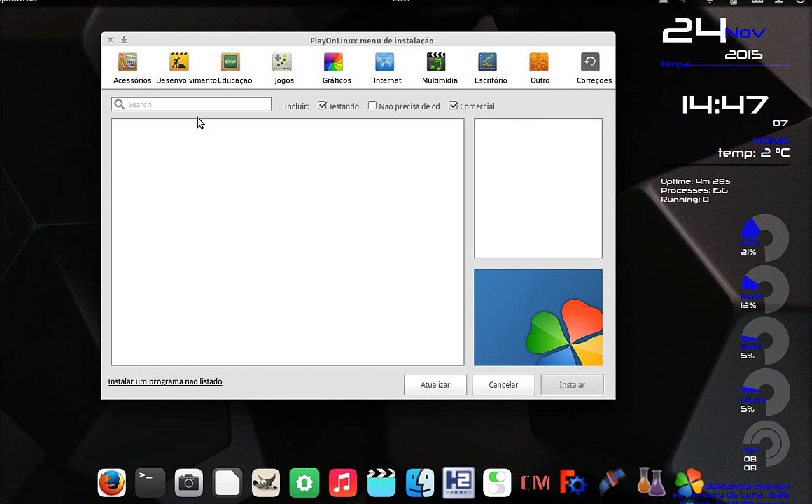Close the PlayOnLinux installation window

111,39
